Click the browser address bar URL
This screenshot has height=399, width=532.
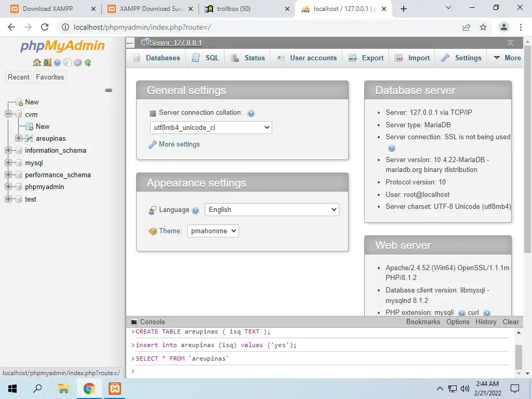point(142,27)
